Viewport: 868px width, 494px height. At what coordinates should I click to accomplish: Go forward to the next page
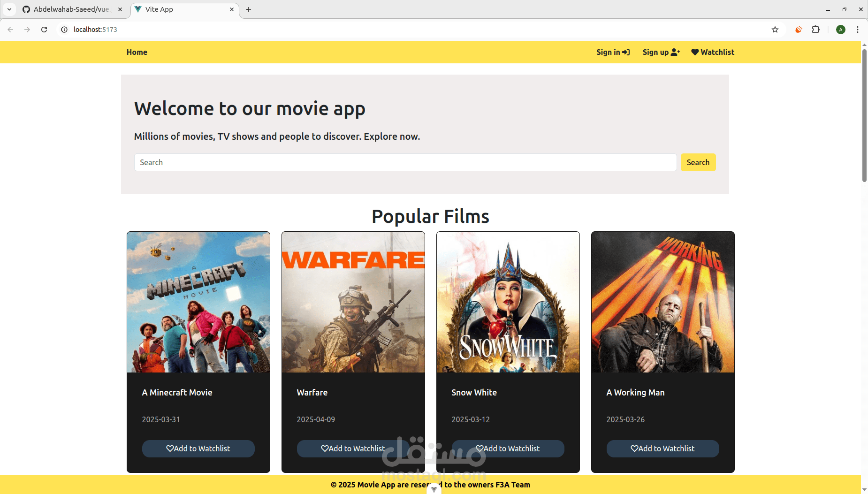click(x=27, y=30)
